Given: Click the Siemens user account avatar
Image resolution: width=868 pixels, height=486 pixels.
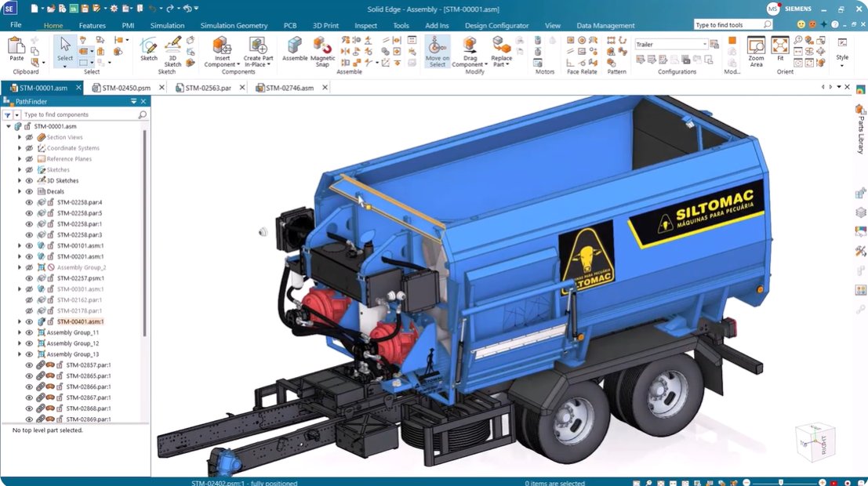Looking at the screenshot, I should pos(773,9).
